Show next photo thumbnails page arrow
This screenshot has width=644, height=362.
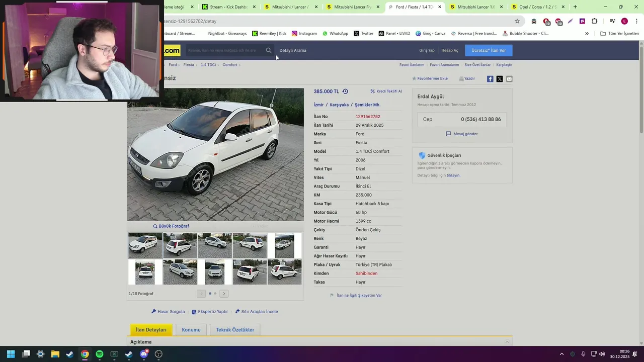224,294
